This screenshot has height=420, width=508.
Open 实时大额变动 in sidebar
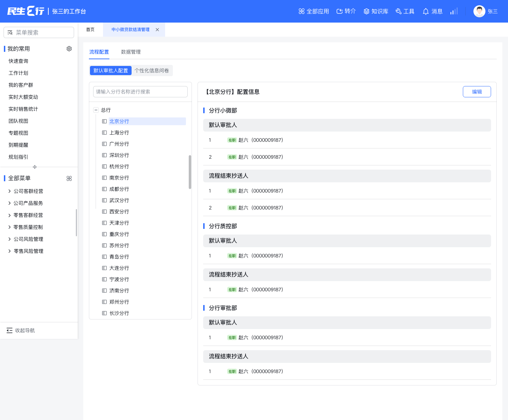click(23, 97)
